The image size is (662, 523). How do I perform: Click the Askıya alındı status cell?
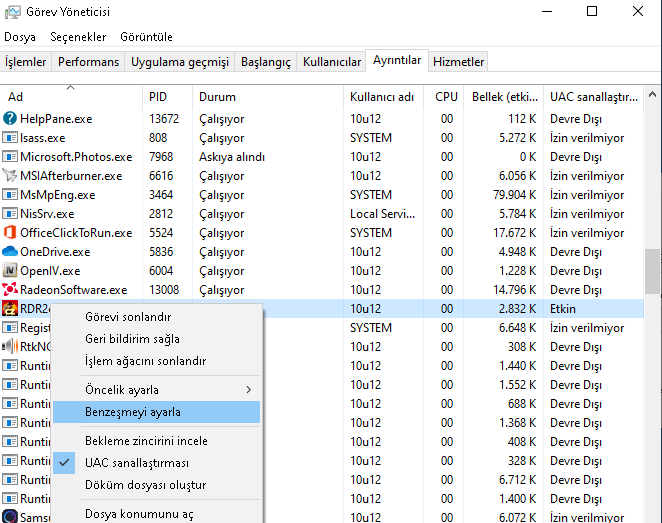tap(232, 157)
